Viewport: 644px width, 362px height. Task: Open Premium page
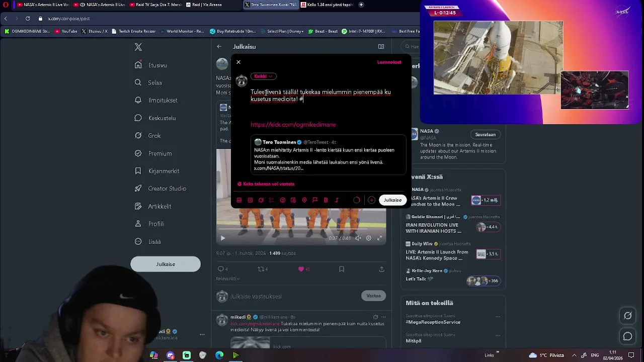point(153,153)
